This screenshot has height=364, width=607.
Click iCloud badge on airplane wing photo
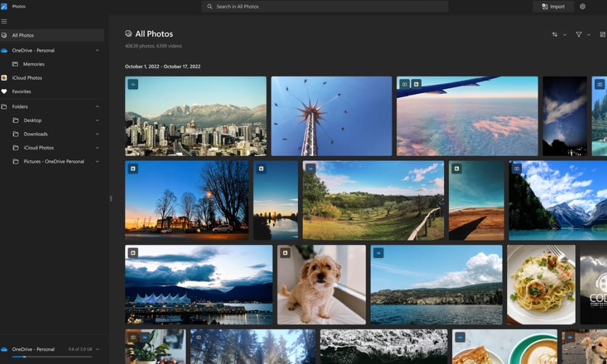pyautogui.click(x=416, y=84)
